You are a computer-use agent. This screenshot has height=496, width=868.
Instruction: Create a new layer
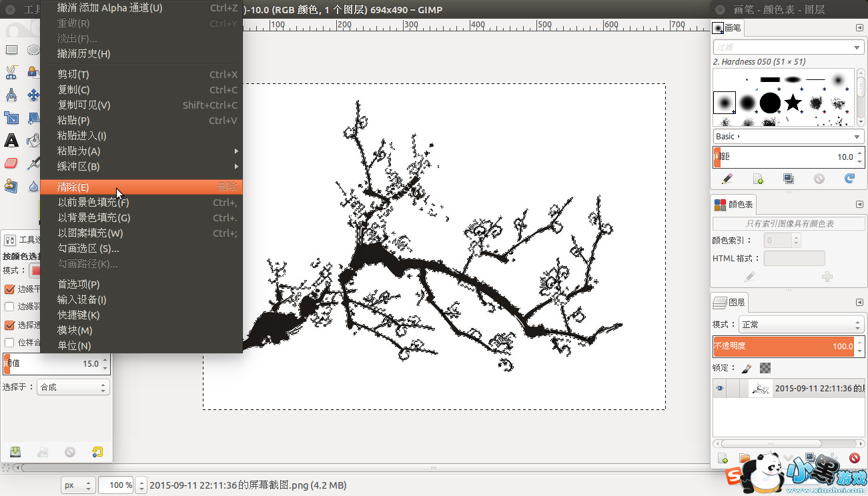[x=723, y=458]
